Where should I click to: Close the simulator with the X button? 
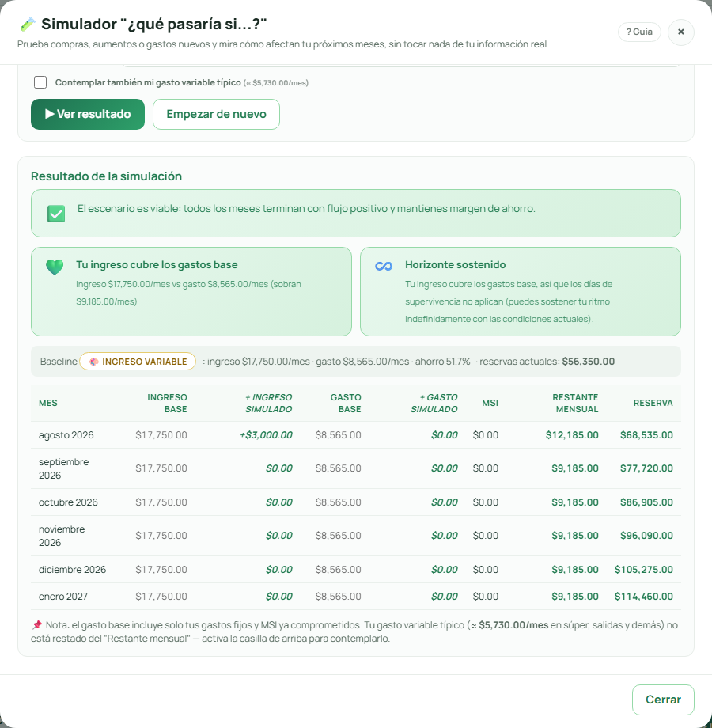[x=681, y=32]
